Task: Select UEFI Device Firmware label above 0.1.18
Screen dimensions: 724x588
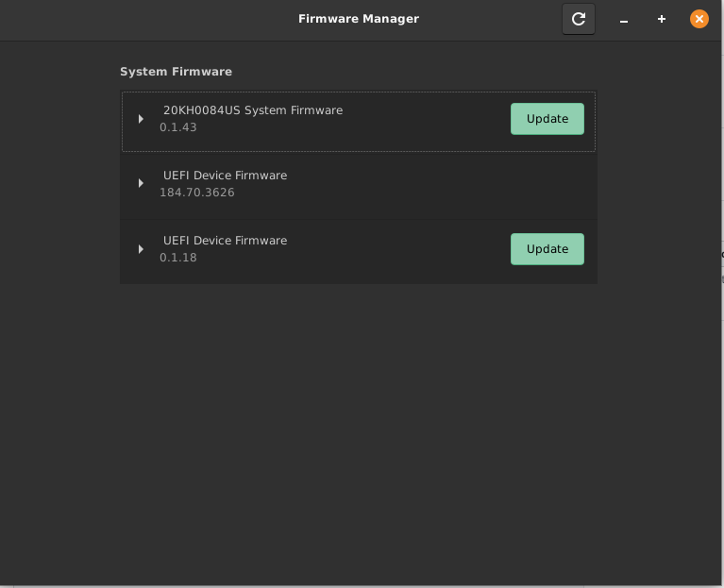Action: click(x=225, y=241)
